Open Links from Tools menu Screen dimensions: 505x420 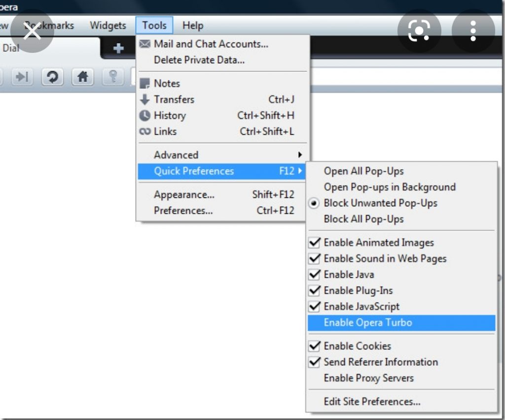[x=222, y=131]
